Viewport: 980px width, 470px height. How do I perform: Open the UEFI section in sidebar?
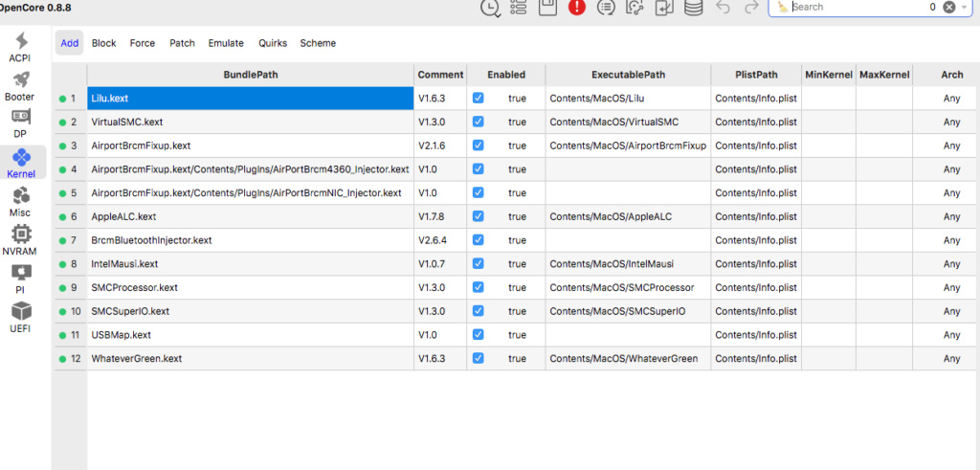20,318
